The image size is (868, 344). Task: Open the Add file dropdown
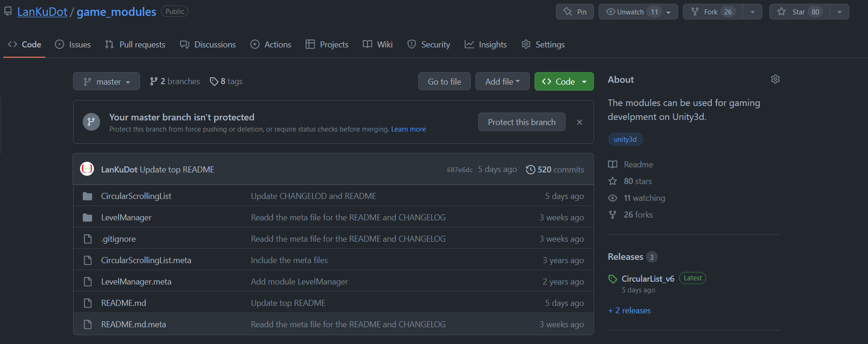click(502, 81)
